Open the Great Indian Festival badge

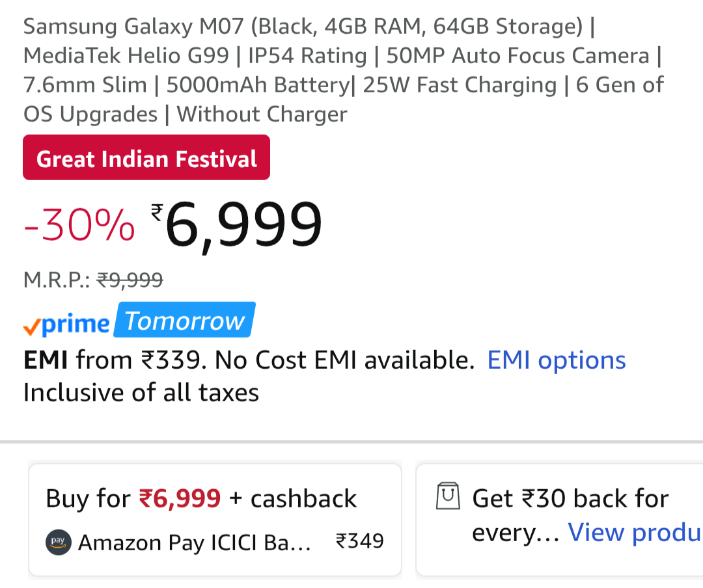pos(146,158)
